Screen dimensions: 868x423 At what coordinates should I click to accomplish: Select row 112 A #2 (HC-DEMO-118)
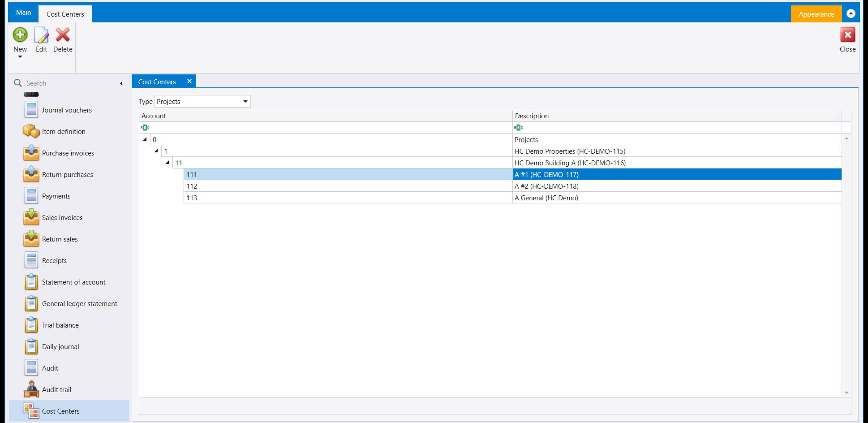(490, 186)
